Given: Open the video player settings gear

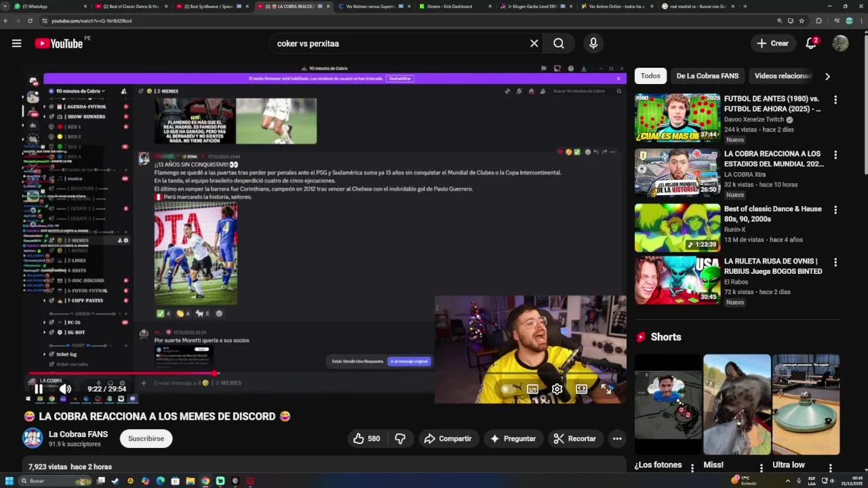Looking at the screenshot, I should 557,389.
